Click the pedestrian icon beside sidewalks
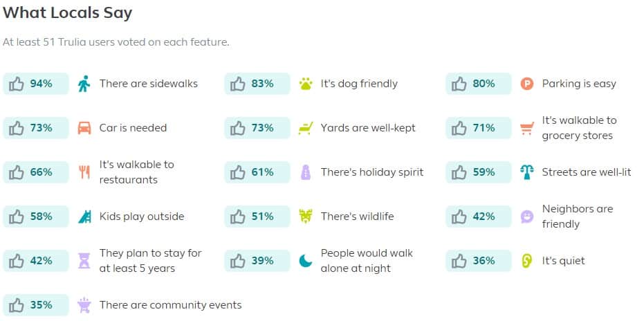This screenshot has width=644, height=321. pyautogui.click(x=84, y=84)
